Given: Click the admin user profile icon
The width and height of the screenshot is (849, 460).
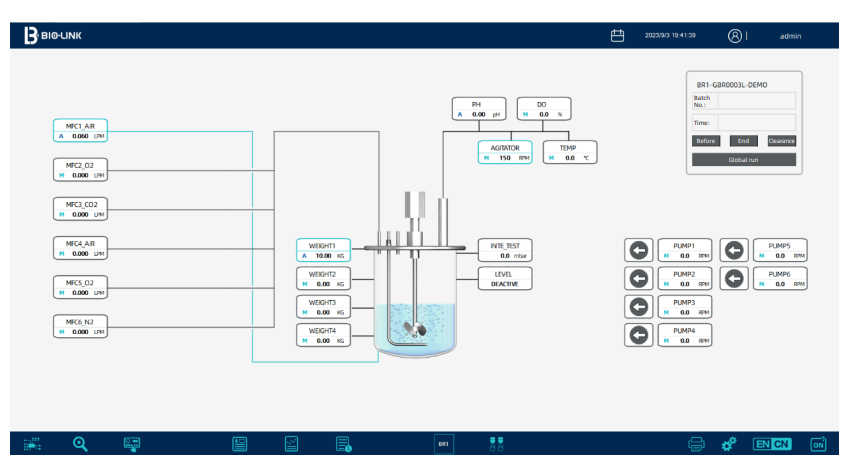Looking at the screenshot, I should coord(734,36).
